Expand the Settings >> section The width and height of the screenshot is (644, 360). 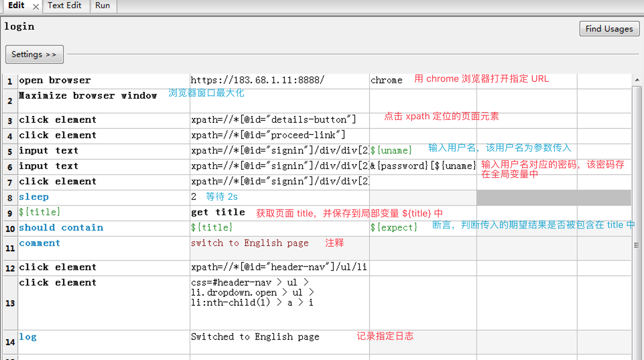[x=34, y=54]
